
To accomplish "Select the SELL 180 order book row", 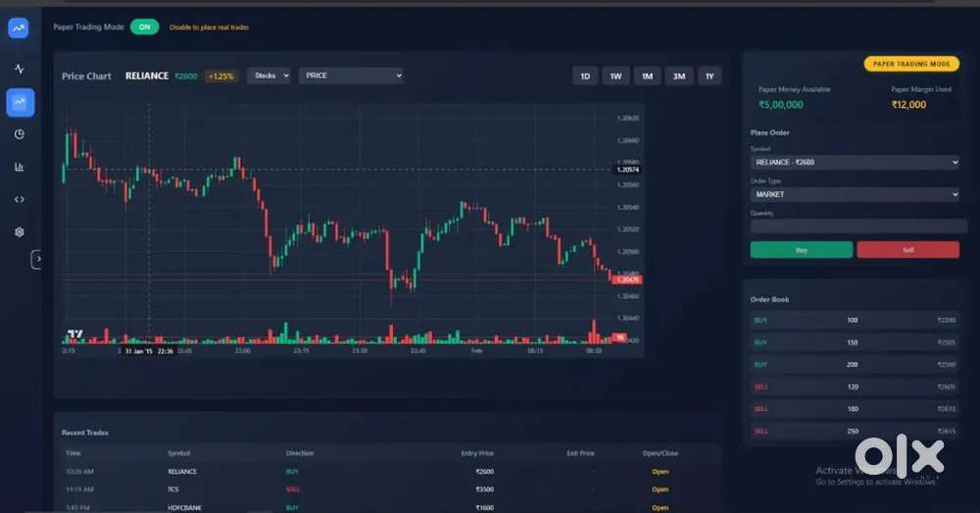I will [x=855, y=409].
